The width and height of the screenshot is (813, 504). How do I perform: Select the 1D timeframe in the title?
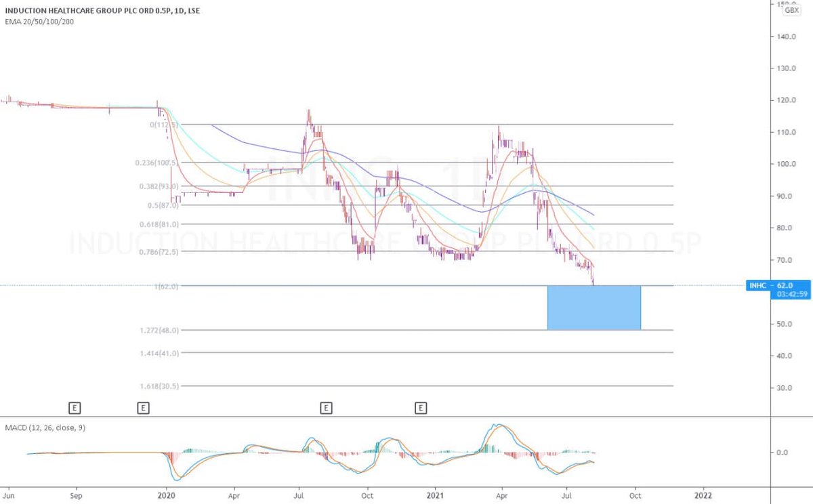179,10
